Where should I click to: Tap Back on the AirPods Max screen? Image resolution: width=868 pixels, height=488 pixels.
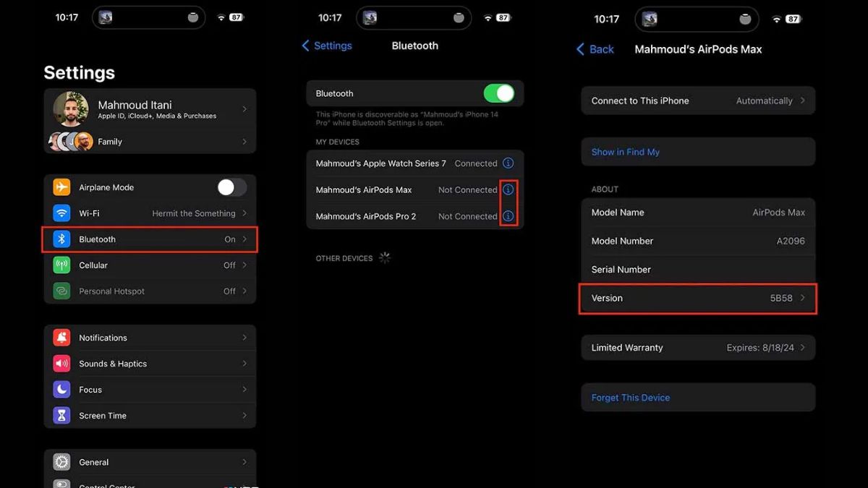[x=595, y=49]
